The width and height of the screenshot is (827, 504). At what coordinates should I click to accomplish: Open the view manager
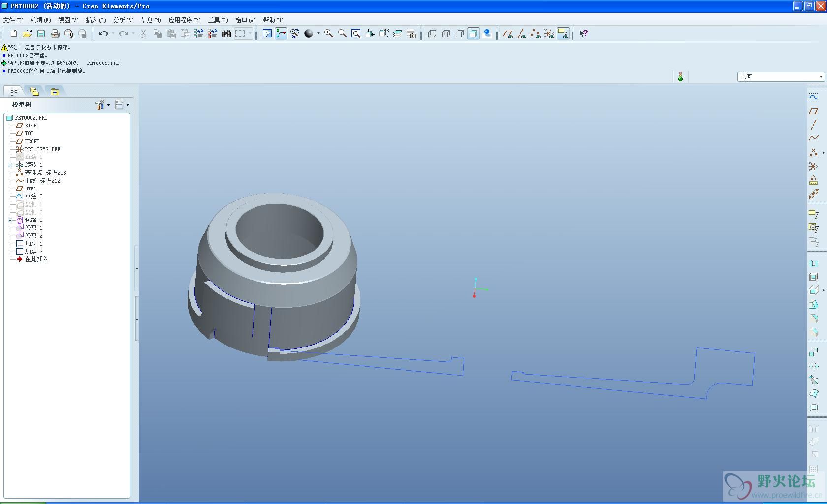412,33
